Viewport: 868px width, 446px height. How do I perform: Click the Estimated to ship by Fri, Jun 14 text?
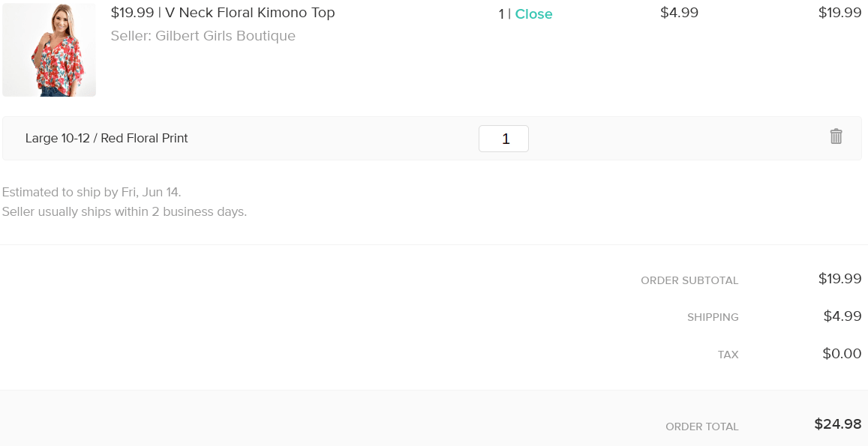click(x=92, y=192)
